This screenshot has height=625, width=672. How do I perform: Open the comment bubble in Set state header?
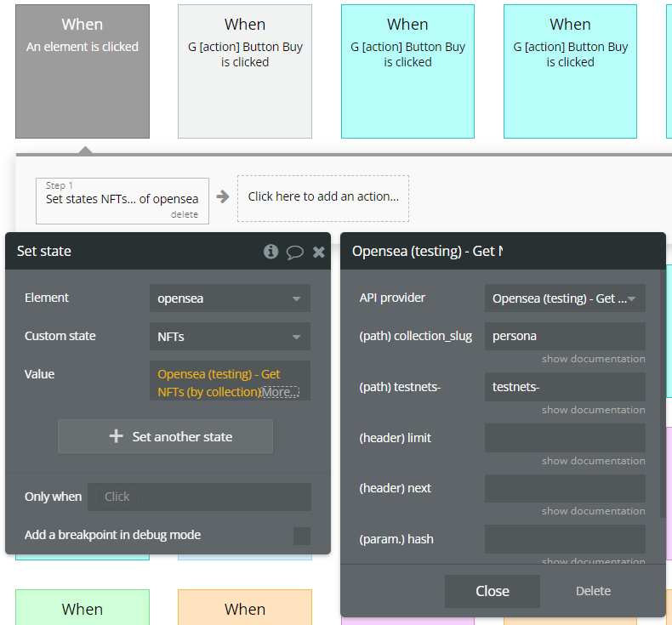[295, 253]
